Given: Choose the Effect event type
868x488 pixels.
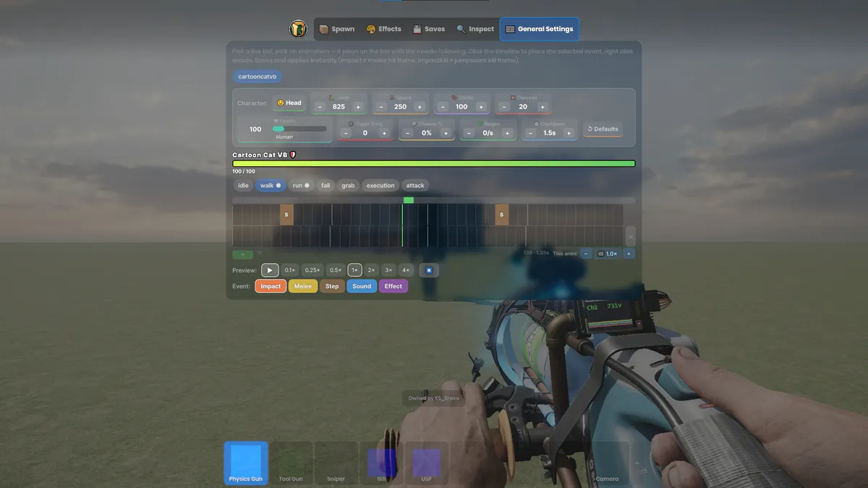Looking at the screenshot, I should coord(393,286).
